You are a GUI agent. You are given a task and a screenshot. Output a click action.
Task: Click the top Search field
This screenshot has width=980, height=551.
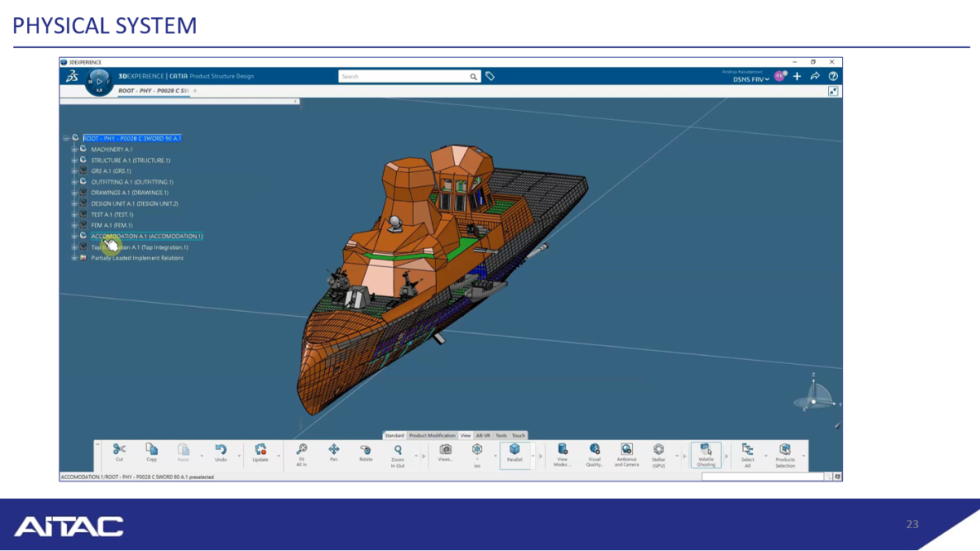pyautogui.click(x=404, y=77)
